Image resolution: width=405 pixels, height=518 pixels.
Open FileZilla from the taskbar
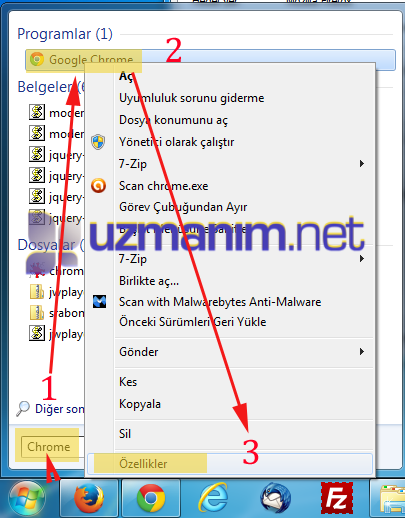click(337, 498)
